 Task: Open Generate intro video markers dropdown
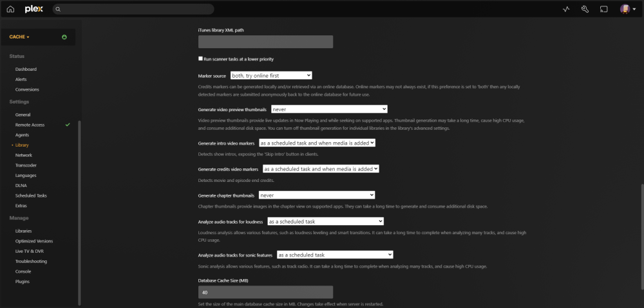(x=317, y=143)
